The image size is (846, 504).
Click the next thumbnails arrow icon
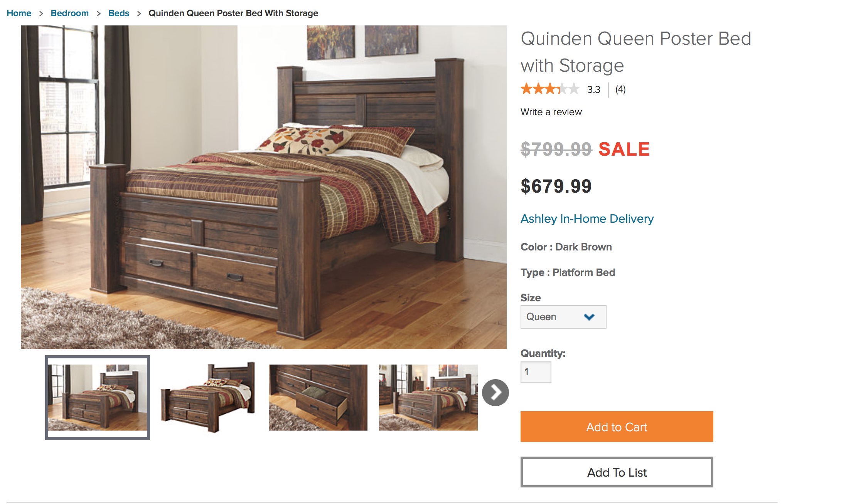495,393
